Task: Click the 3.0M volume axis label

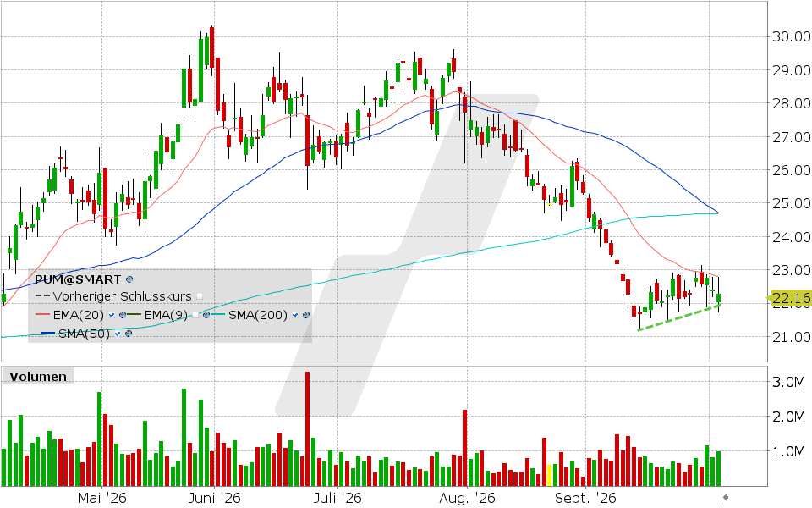Action: click(x=788, y=382)
